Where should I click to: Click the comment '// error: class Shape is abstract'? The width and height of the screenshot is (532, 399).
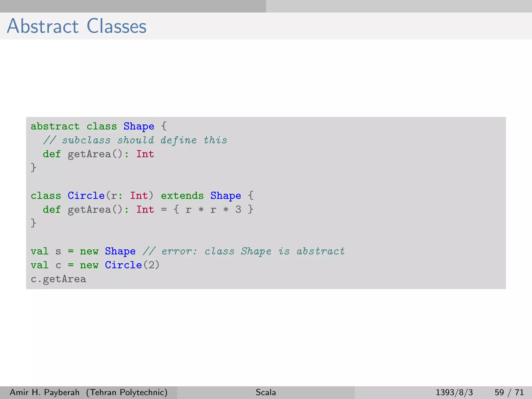coord(244,251)
